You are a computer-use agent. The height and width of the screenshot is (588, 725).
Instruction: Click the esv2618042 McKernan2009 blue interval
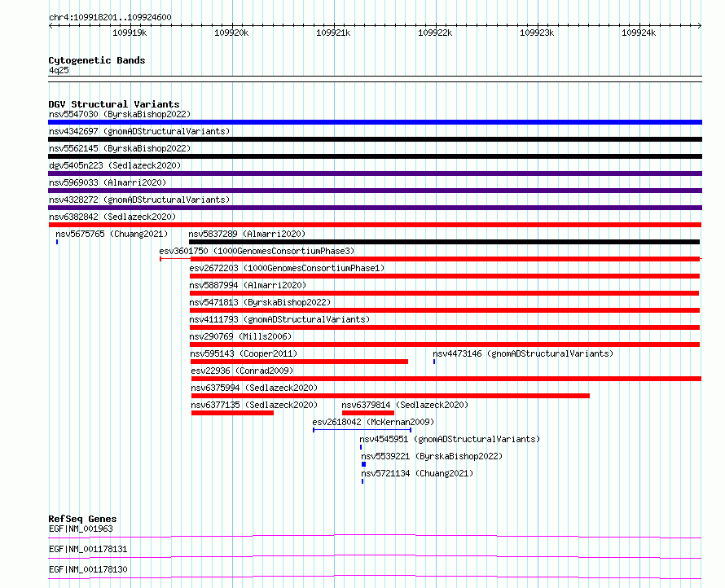pos(362,430)
